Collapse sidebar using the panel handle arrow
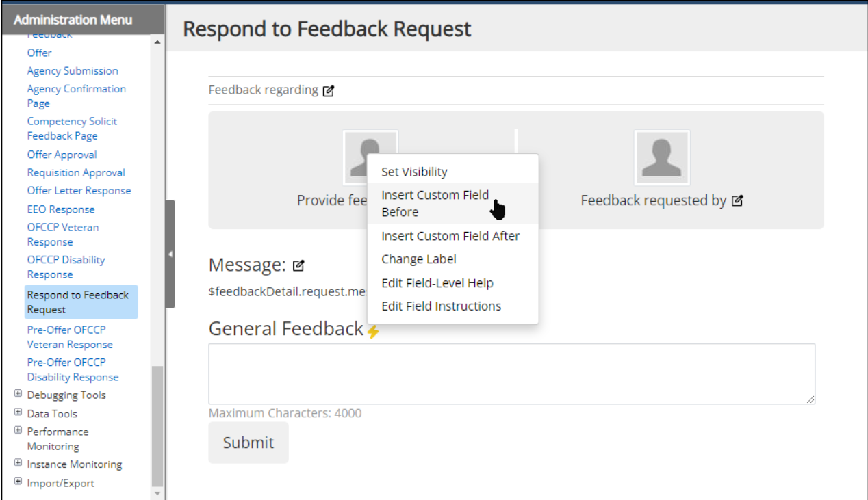 170,254
